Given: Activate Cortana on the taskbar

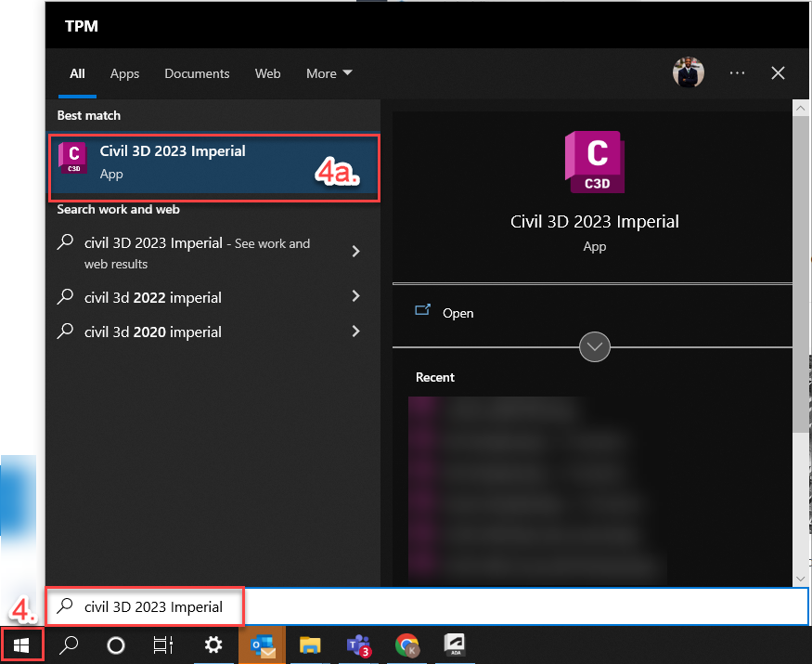Looking at the screenshot, I should pos(115,644).
